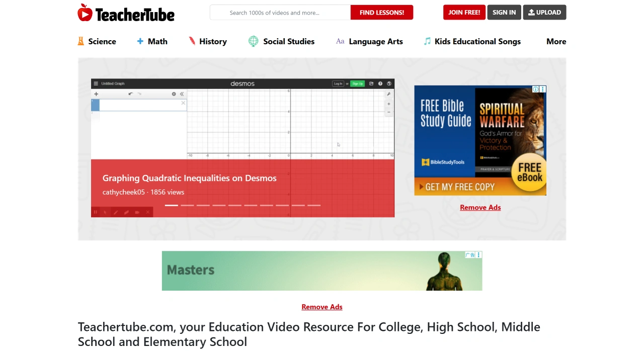
Task: Click the JOIN FREE! button
Action: tap(464, 12)
